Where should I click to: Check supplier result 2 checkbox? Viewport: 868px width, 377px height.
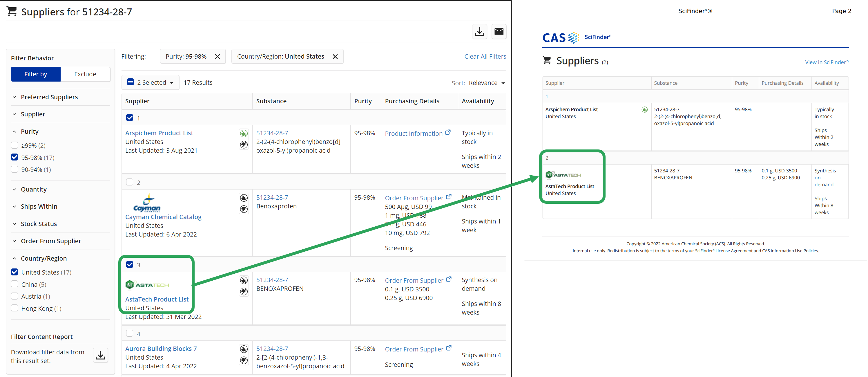pos(129,182)
